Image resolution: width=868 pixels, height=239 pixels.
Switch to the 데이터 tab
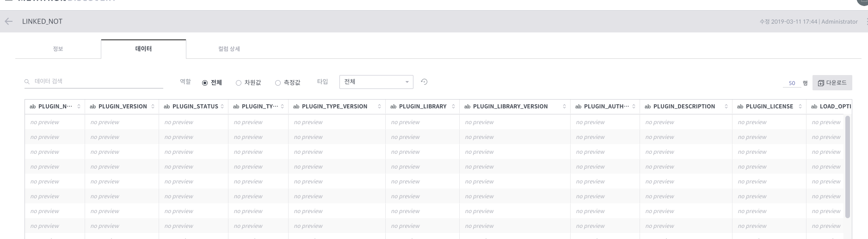pos(143,49)
